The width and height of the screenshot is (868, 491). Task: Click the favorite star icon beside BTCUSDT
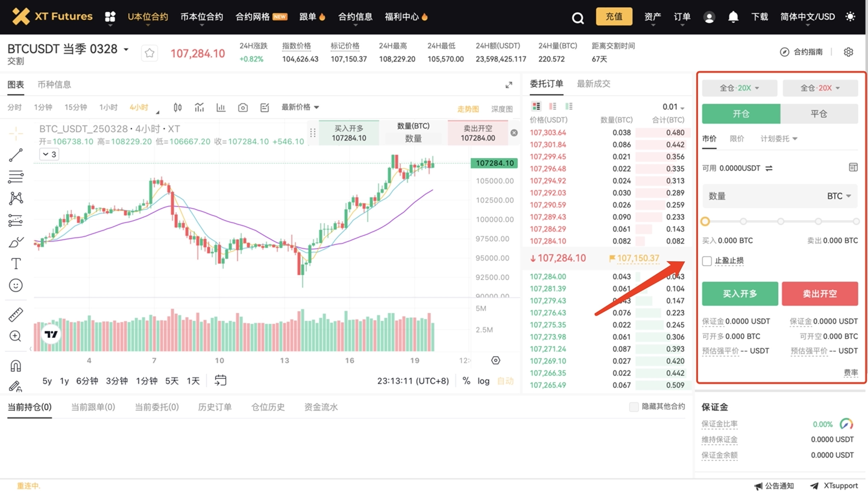click(149, 53)
